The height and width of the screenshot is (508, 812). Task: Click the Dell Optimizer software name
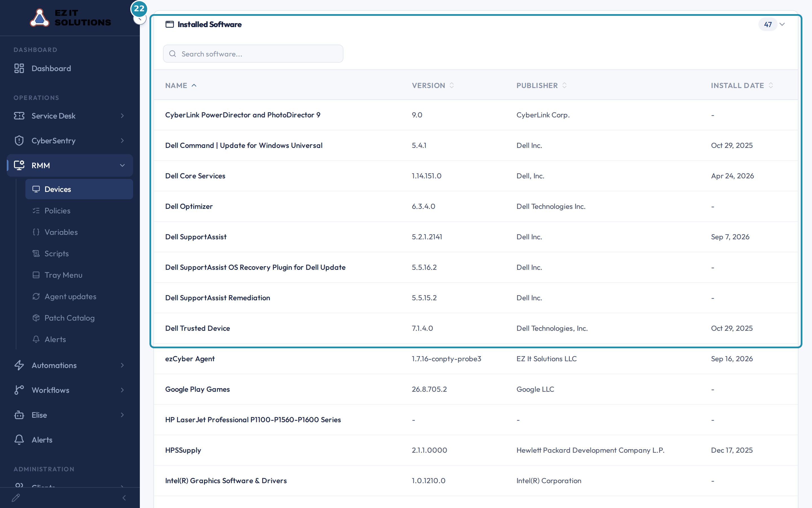189,207
